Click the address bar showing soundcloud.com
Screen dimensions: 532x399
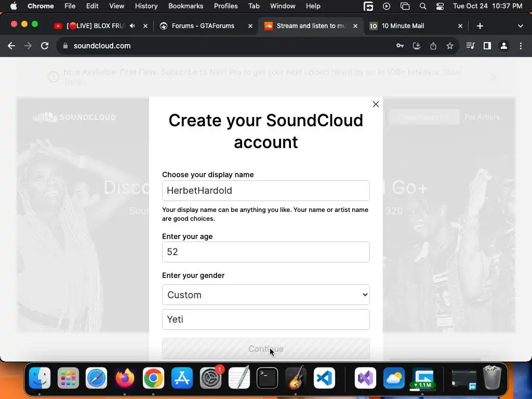(x=102, y=46)
